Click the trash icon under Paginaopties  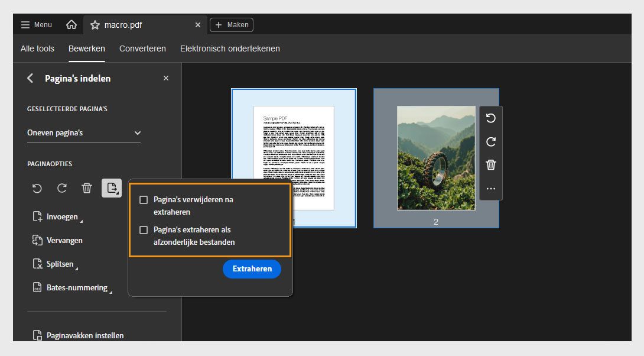87,188
